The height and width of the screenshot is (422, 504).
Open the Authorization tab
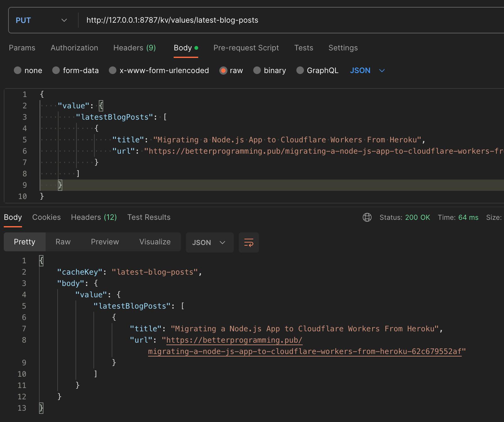click(74, 48)
